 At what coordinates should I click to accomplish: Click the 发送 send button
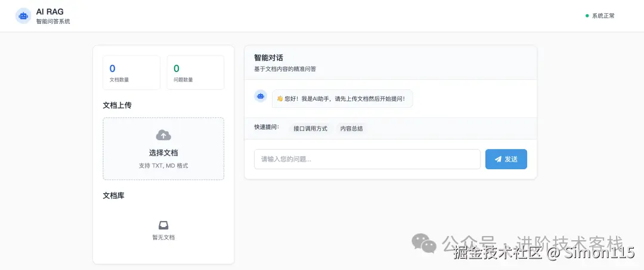pyautogui.click(x=506, y=159)
